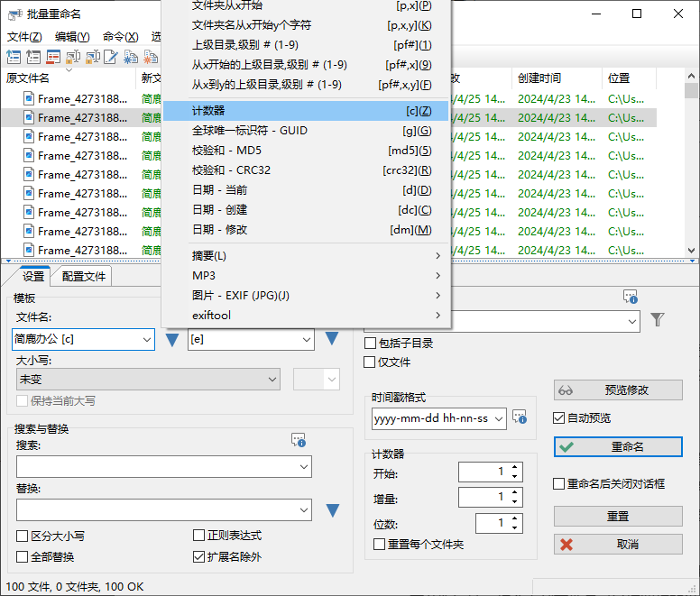The height and width of the screenshot is (596, 700).
Task: Decrease the 增量 counter value
Action: pos(515,501)
